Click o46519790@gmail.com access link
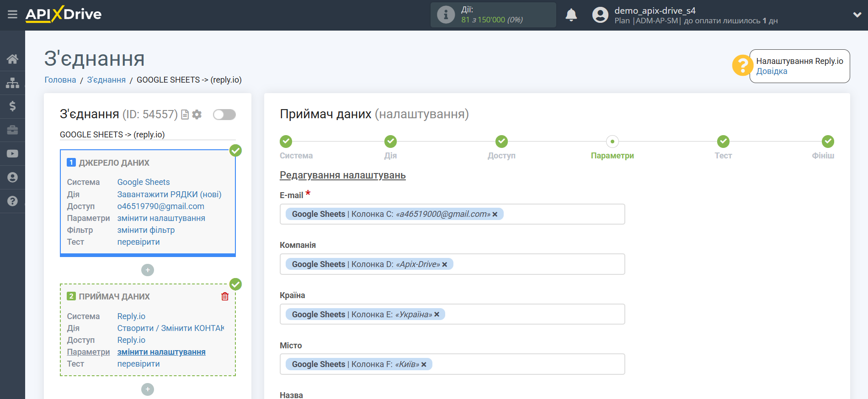The height and width of the screenshot is (399, 868). tap(161, 206)
